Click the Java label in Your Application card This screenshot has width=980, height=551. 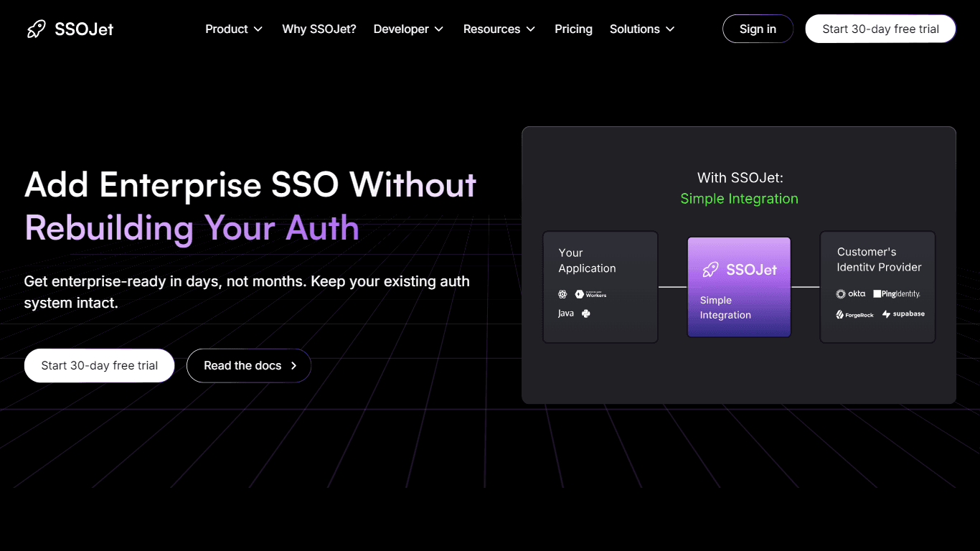[566, 314]
